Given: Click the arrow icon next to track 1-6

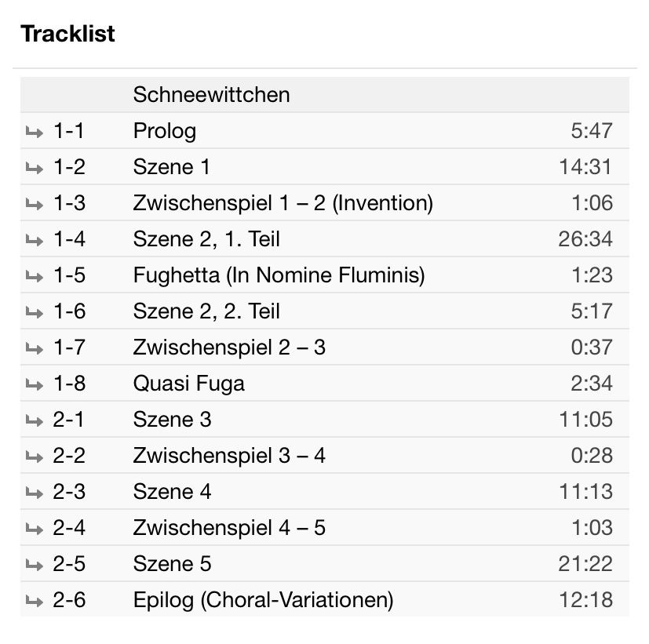Looking at the screenshot, I should click(x=35, y=313).
